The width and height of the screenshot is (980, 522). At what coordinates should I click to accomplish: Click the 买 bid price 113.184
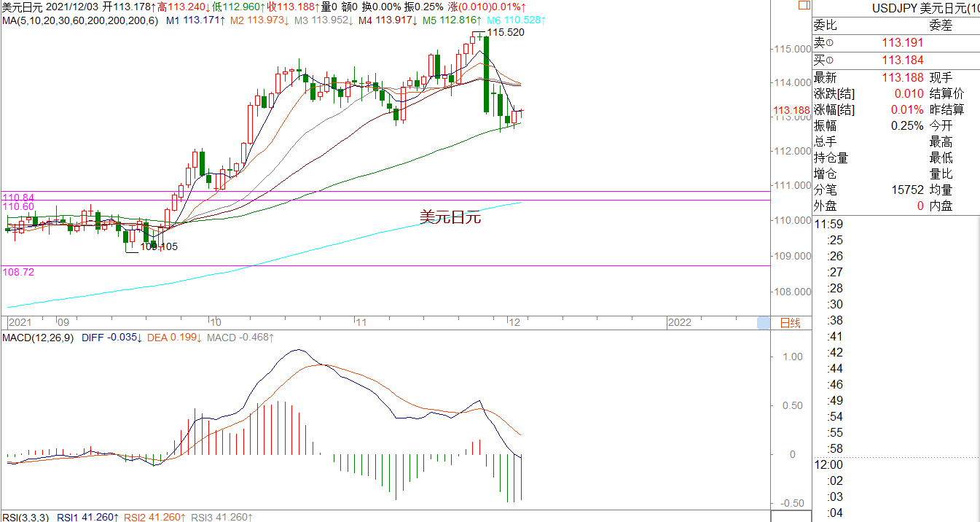pyautogui.click(x=902, y=60)
